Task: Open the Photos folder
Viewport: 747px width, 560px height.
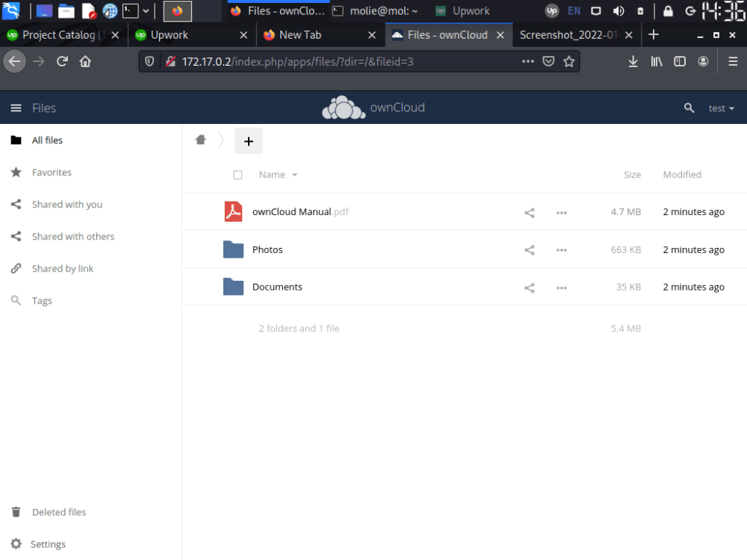Action: pos(267,249)
